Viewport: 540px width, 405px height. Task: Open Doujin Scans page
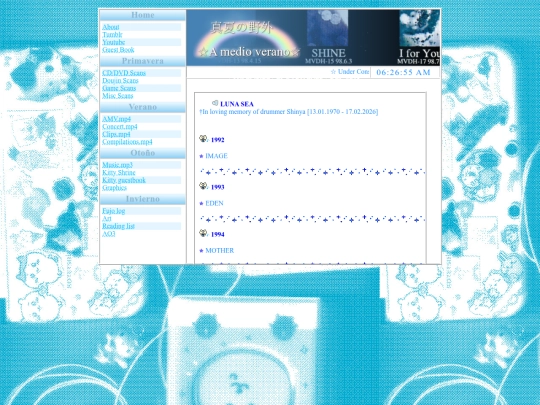point(120,80)
